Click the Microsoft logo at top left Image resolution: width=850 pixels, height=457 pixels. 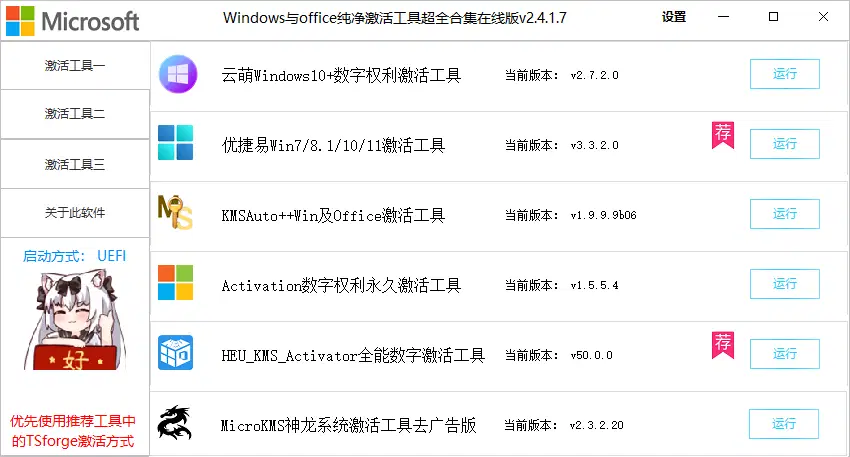[x=72, y=21]
